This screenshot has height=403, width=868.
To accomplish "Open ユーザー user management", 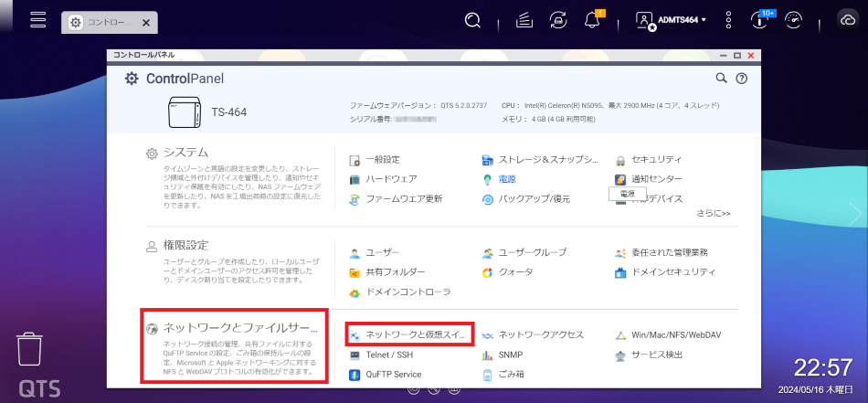I will pyautogui.click(x=375, y=253).
